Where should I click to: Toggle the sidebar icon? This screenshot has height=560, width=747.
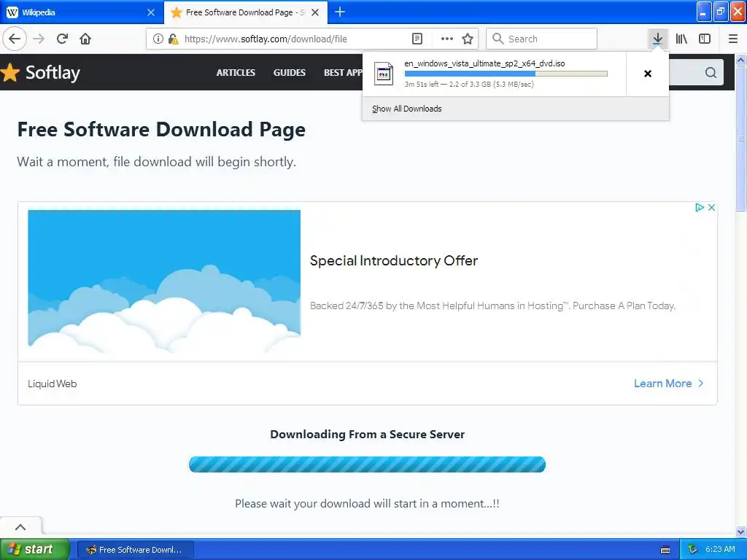(x=705, y=39)
